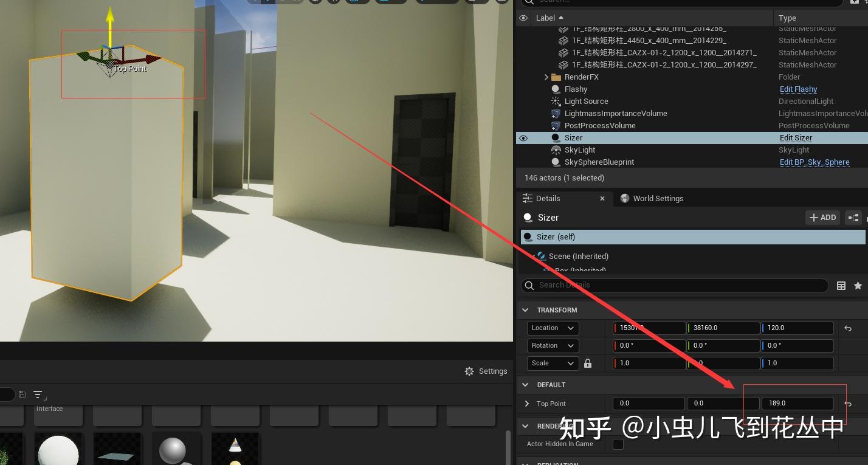
Task: Switch to the World Settings tab
Action: pos(658,198)
